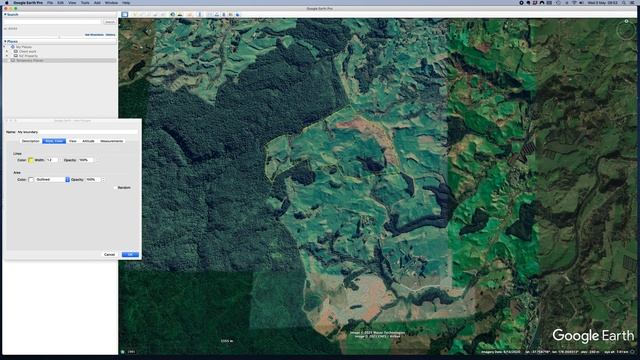
Task: Open the Ruler tool
Action: (200, 14)
